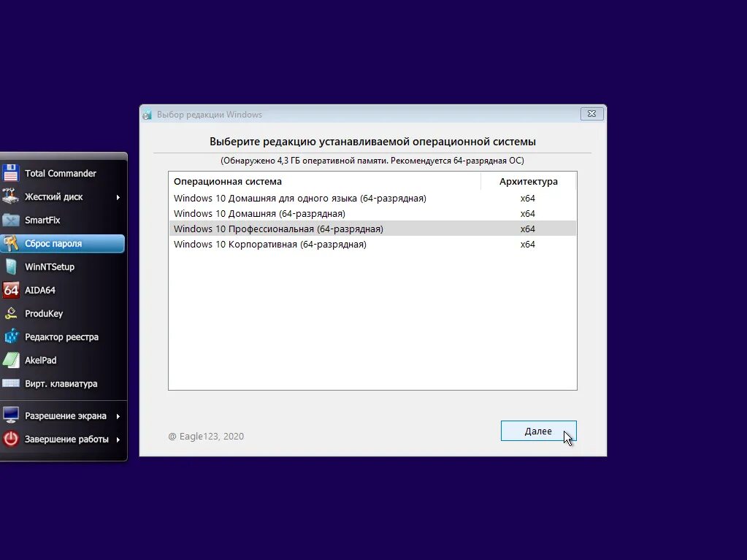This screenshot has height=560, width=747.
Task: Launch AIDA64 from the menu
Action: click(63, 290)
